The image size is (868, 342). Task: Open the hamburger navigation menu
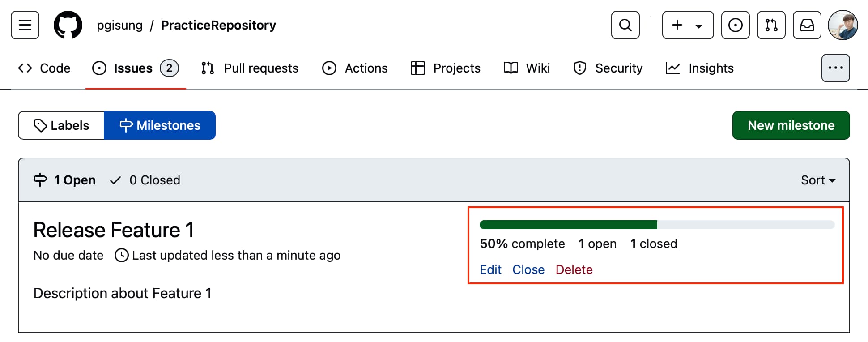[25, 25]
